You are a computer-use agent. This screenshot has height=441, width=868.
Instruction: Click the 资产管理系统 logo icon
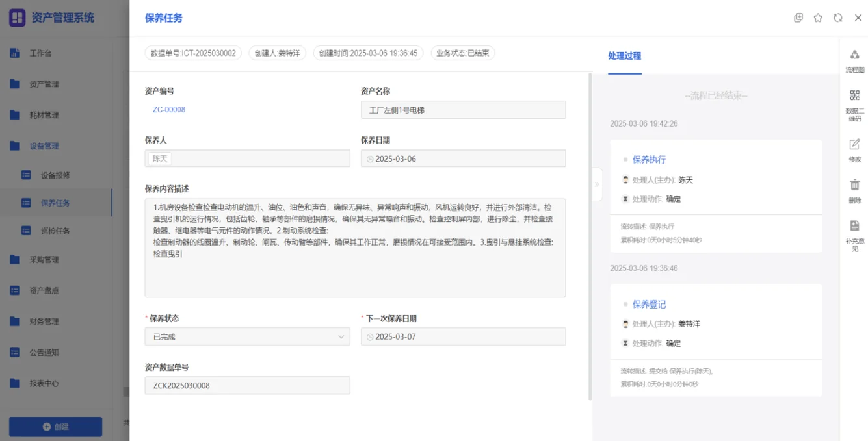click(x=17, y=18)
